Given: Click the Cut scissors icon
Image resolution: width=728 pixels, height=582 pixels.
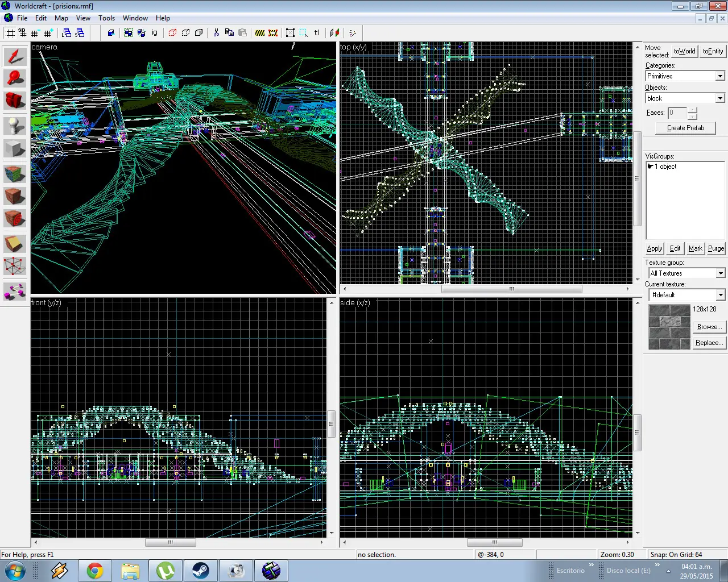Looking at the screenshot, I should coord(216,33).
